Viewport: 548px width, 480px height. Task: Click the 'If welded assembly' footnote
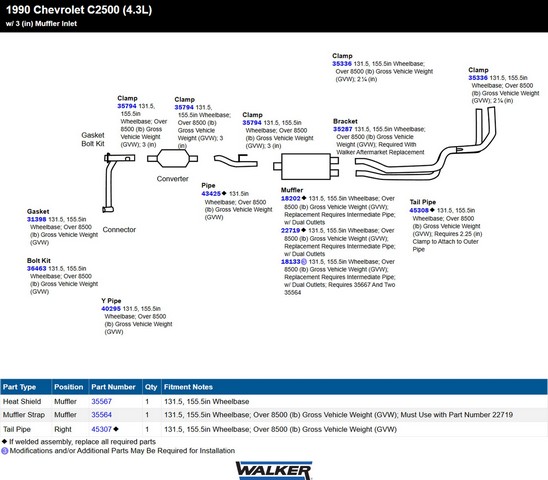(79, 442)
